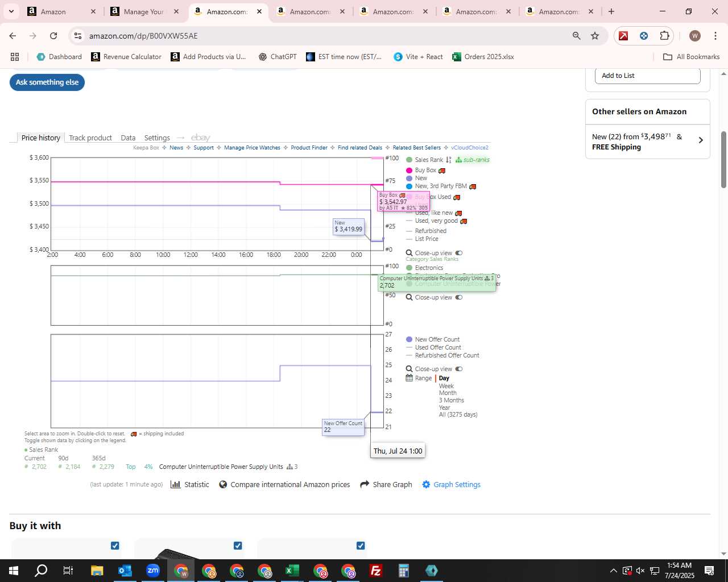This screenshot has width=728, height=582.
Task: Select the All (3275 days) range
Action: (x=458, y=414)
